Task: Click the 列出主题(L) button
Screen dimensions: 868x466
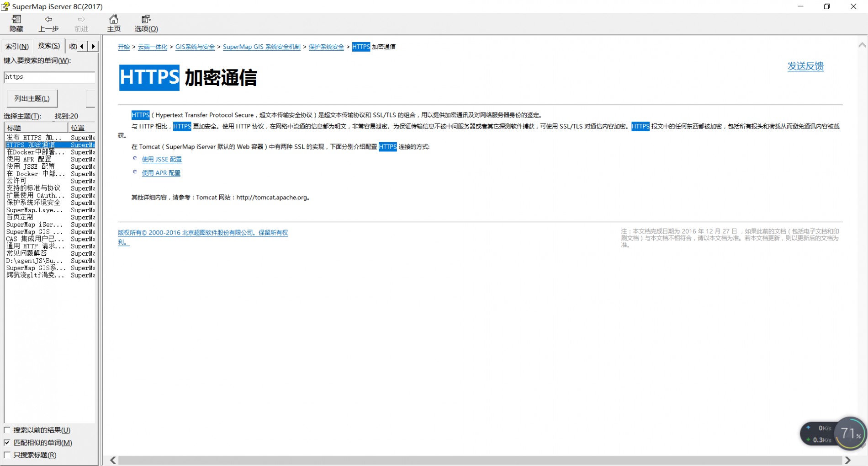Action: point(32,98)
